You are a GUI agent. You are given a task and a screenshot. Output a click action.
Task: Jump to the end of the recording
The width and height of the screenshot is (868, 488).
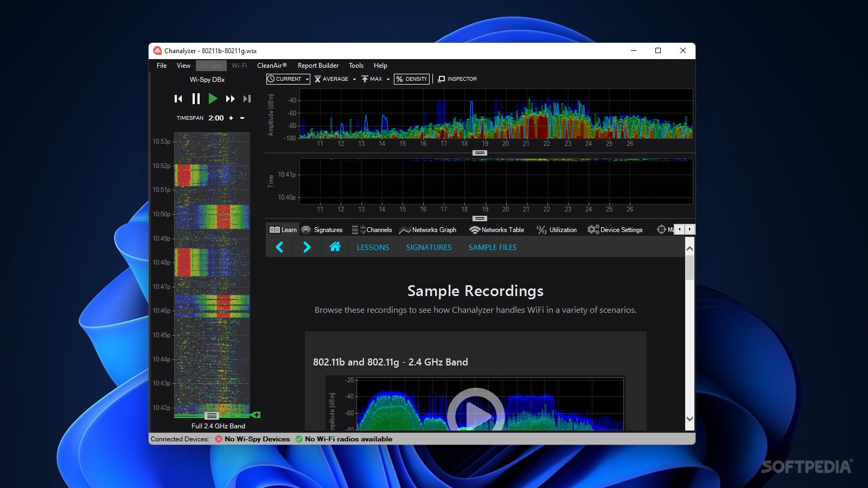pos(247,99)
